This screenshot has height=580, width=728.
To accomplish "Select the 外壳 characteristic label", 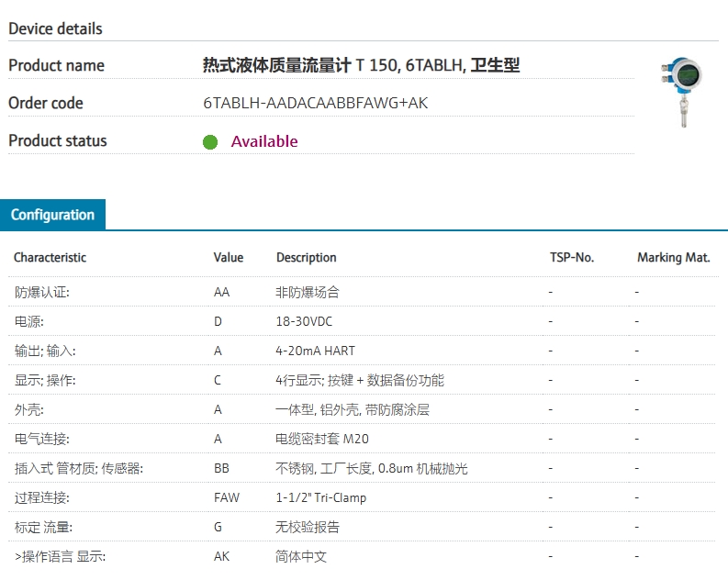I will (28, 409).
